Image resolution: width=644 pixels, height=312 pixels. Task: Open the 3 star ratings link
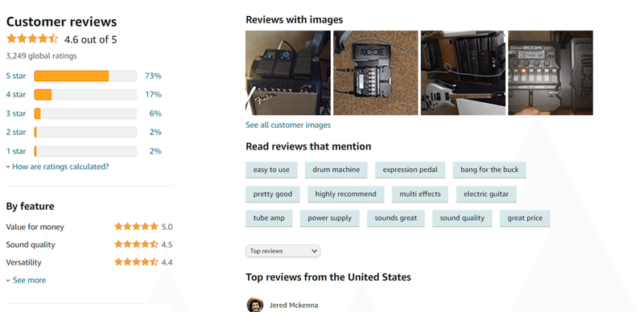pos(16,113)
